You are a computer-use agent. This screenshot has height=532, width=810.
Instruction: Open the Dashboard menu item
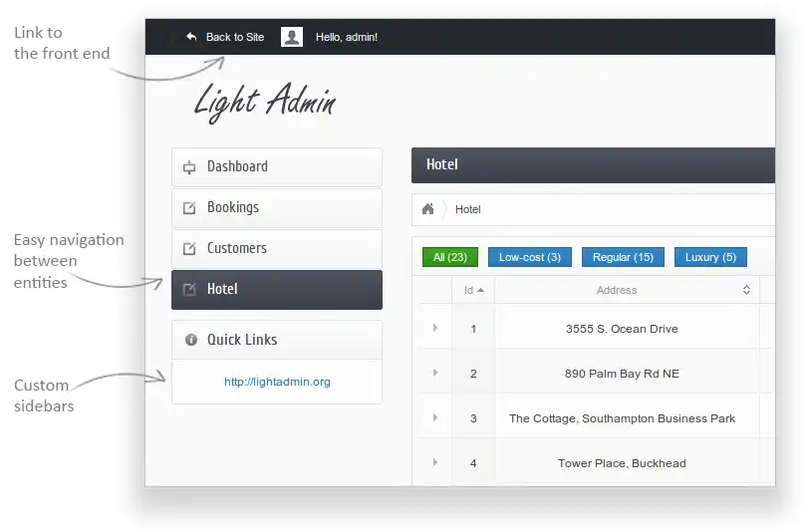[x=277, y=166]
